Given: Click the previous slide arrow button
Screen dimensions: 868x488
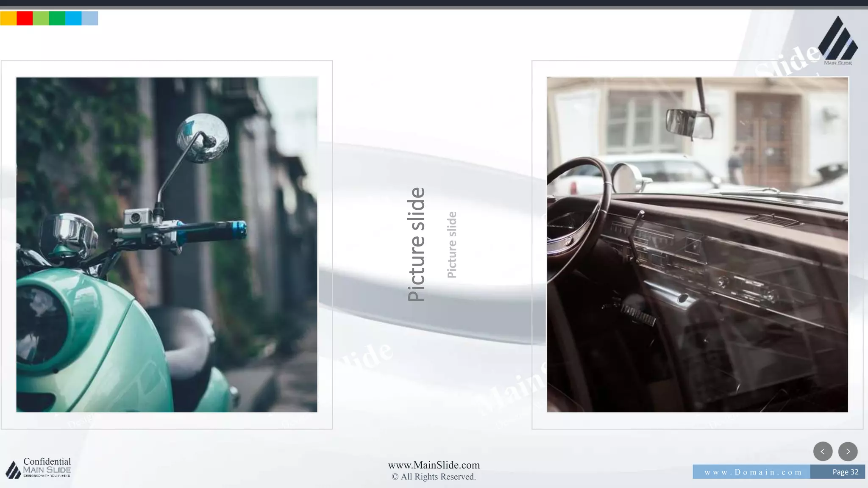Looking at the screenshot, I should click(x=823, y=451).
